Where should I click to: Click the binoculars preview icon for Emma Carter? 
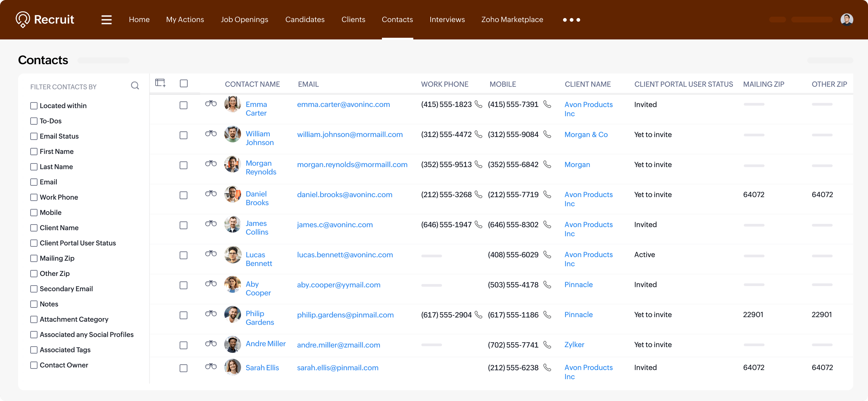click(211, 104)
